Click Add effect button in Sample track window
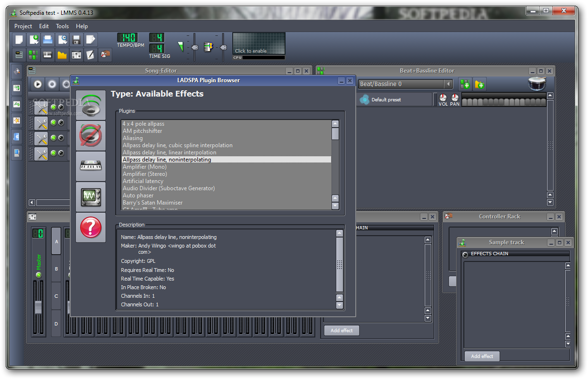 (482, 356)
